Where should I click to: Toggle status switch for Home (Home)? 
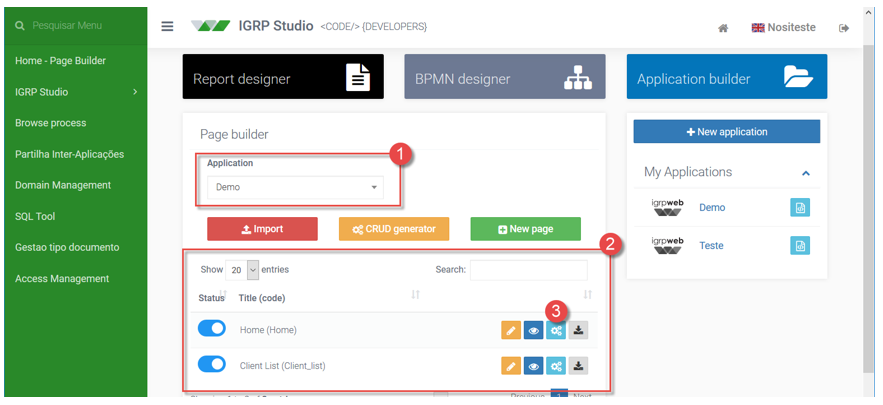[212, 328]
